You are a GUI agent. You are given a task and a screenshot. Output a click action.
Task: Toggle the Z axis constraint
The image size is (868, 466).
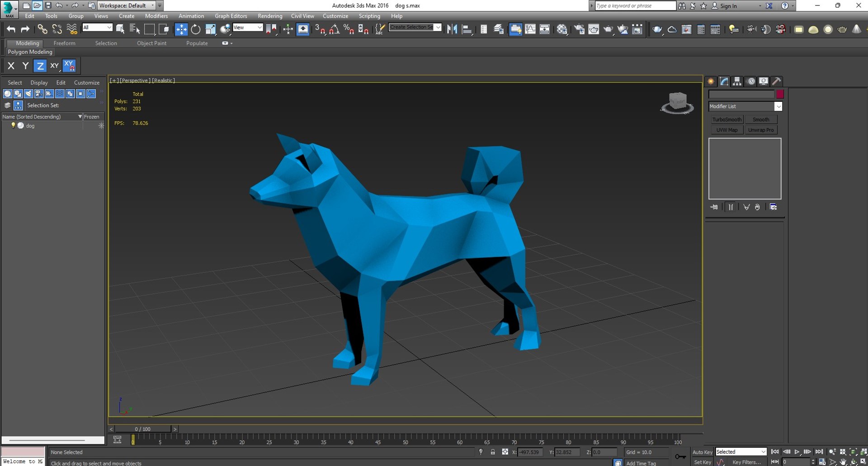point(40,66)
